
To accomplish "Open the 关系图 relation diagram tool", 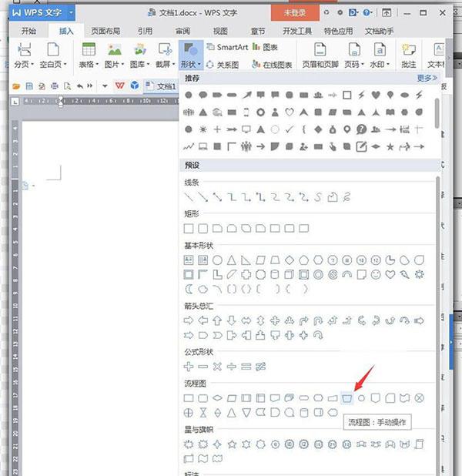I will click(x=223, y=65).
